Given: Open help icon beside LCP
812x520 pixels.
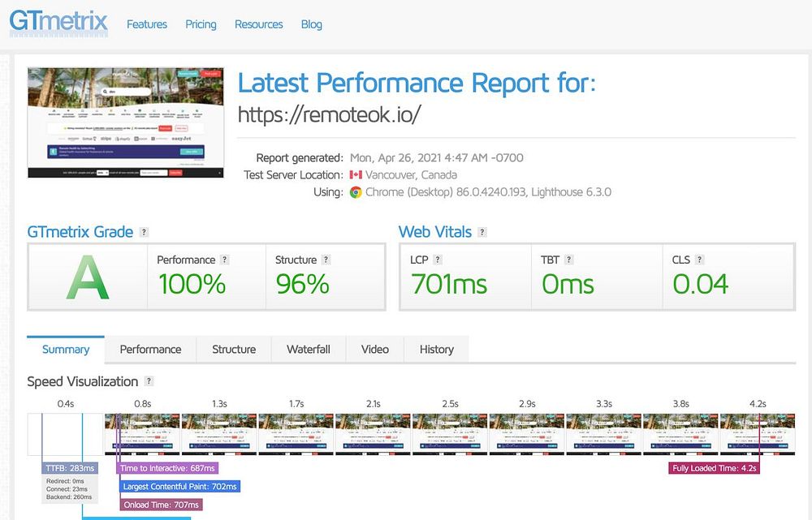Looking at the screenshot, I should click(438, 260).
